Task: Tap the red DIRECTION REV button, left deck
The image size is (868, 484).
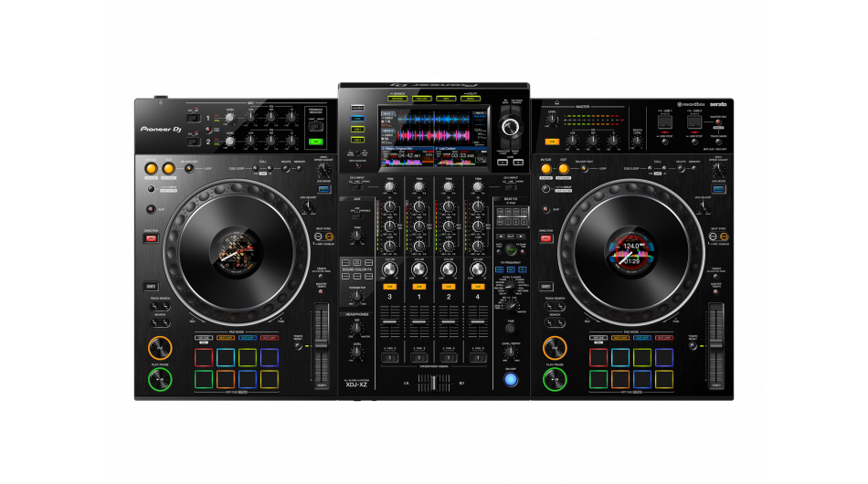Action: pyautogui.click(x=151, y=238)
